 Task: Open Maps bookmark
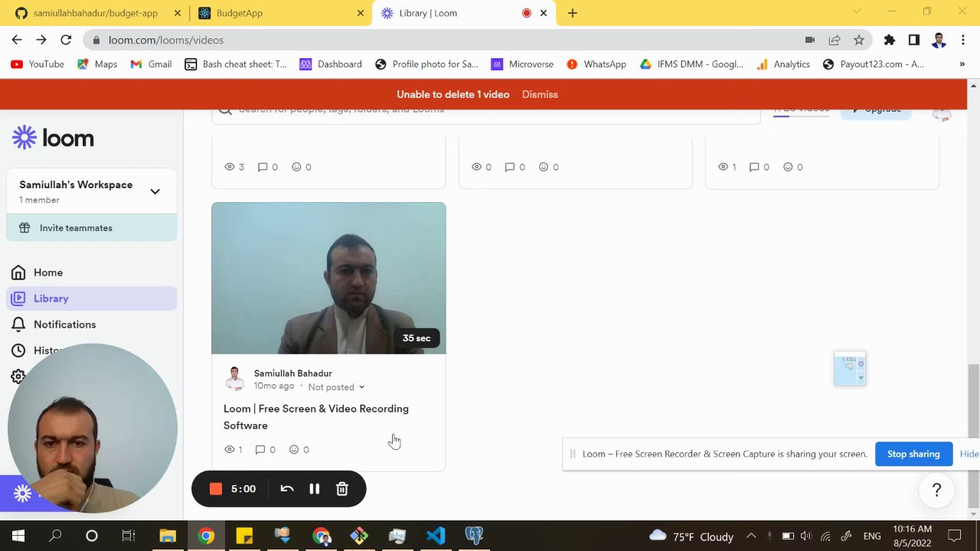[97, 64]
